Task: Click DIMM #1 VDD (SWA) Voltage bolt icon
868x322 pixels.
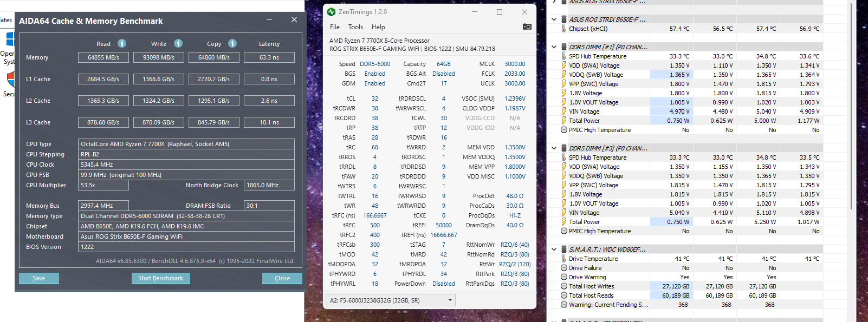Action: pyautogui.click(x=563, y=65)
